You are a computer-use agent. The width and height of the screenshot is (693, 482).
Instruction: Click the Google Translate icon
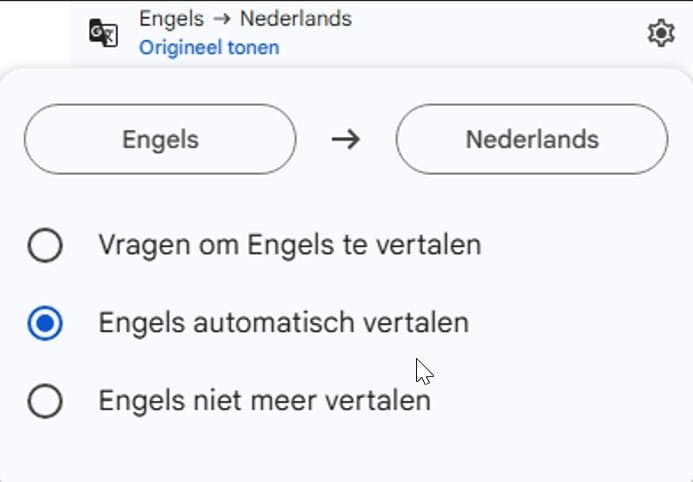point(103,33)
